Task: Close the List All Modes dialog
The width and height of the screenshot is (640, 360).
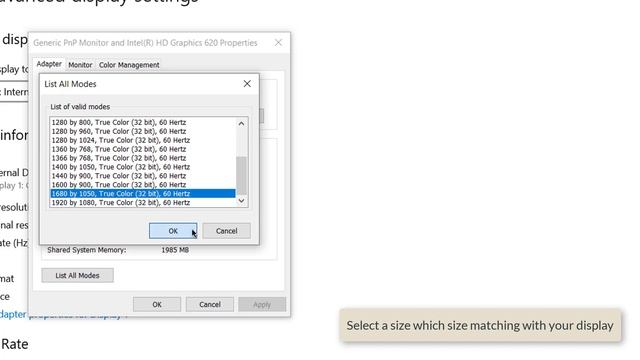Action: coord(247,84)
